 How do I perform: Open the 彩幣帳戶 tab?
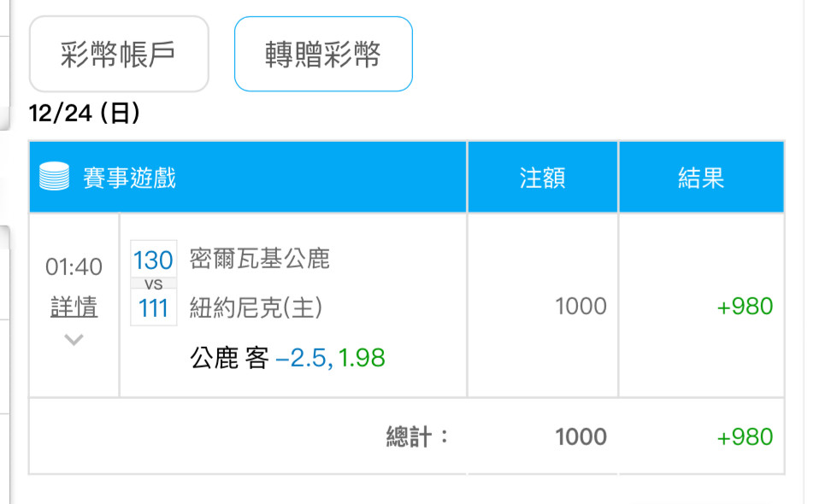click(119, 54)
